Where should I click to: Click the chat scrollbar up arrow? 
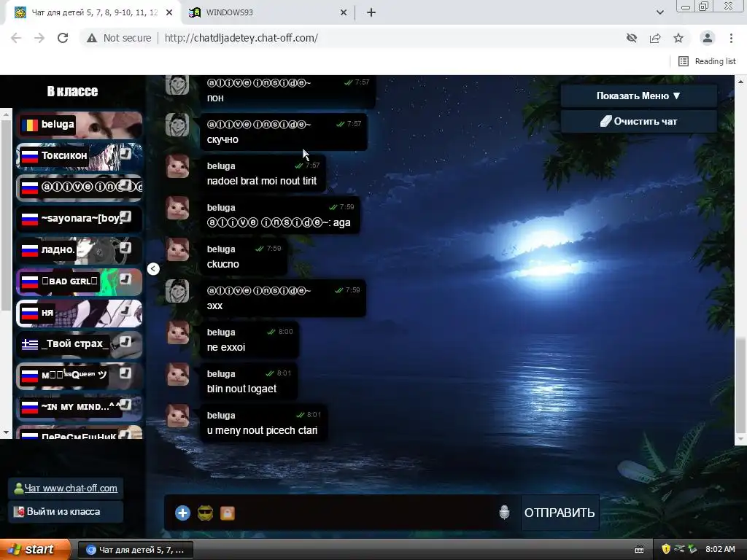tap(740, 82)
